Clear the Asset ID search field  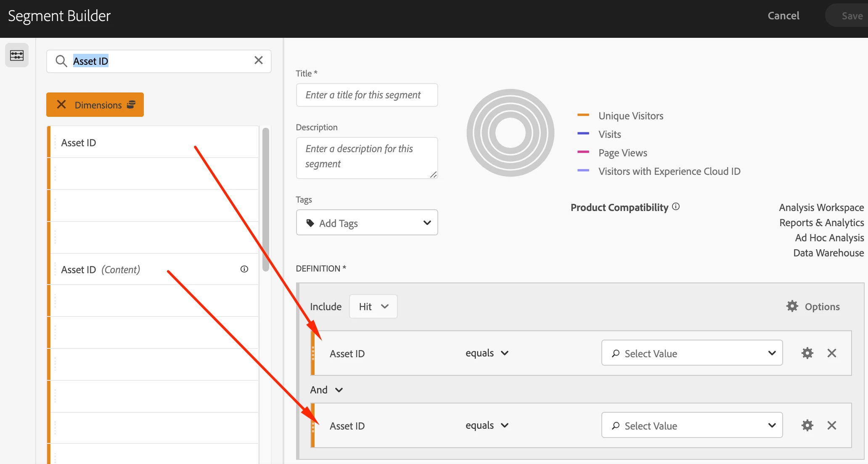pyautogui.click(x=258, y=61)
